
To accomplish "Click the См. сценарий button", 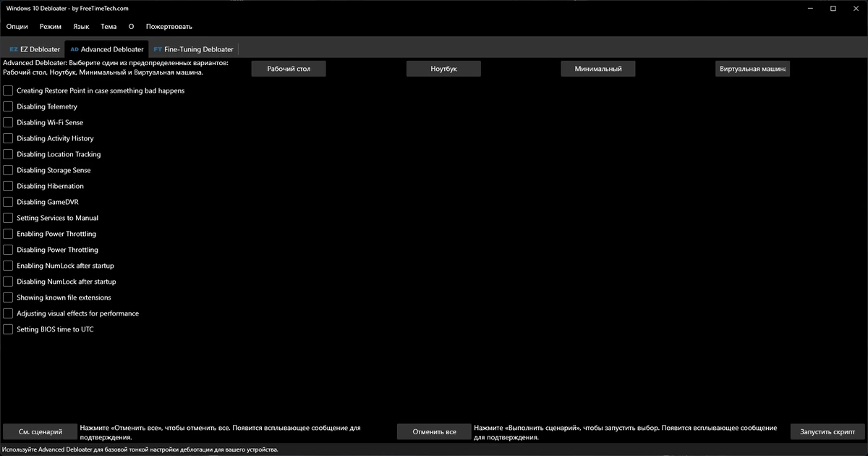I will (41, 431).
